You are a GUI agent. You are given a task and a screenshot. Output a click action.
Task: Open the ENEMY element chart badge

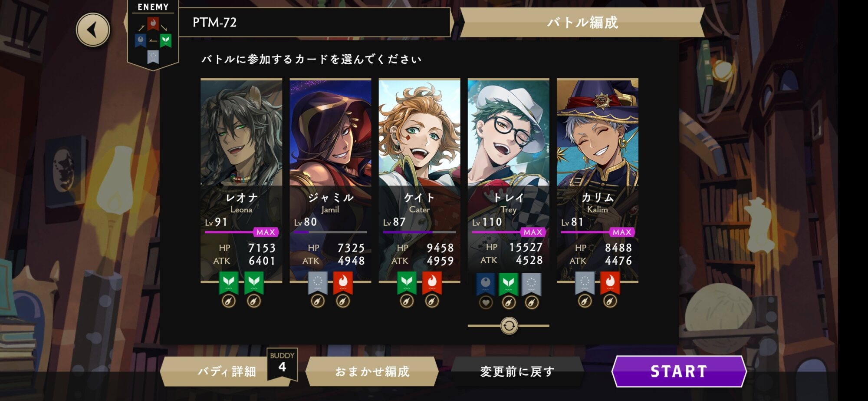point(153,34)
